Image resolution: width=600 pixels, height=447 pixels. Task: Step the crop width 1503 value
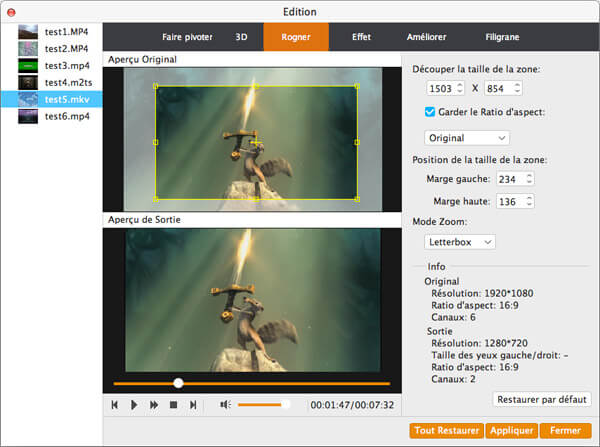pyautogui.click(x=460, y=88)
